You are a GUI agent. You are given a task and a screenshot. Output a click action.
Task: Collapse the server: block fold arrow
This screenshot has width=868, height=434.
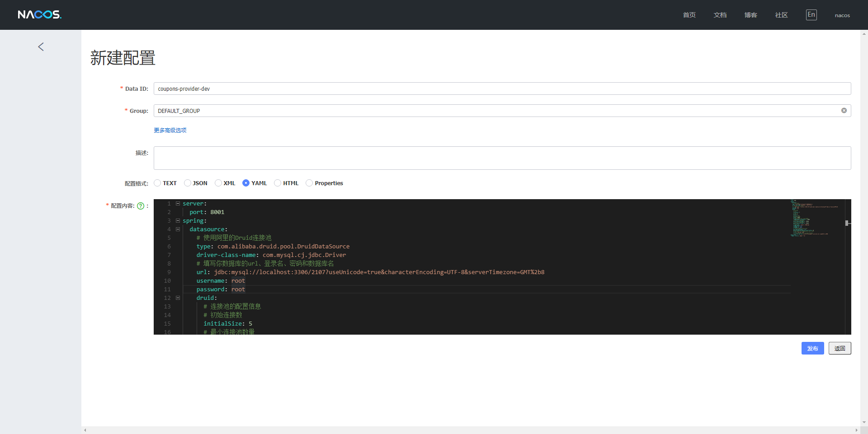[178, 204]
